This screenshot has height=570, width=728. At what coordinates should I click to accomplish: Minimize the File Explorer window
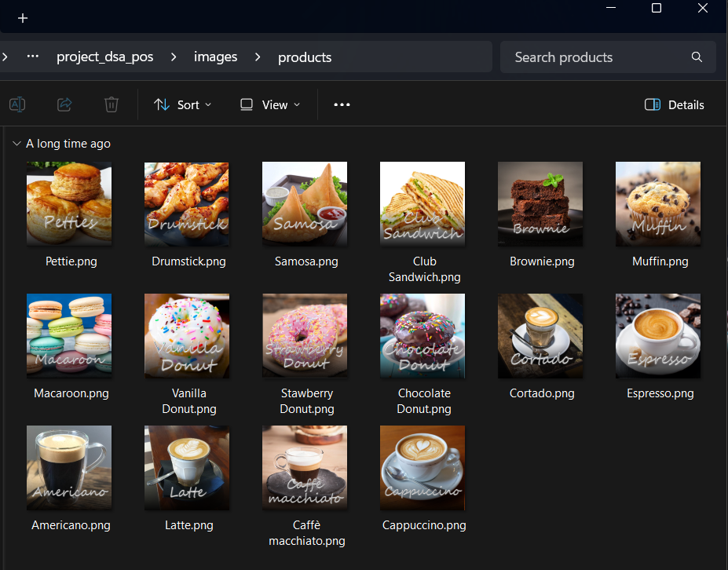point(611,8)
